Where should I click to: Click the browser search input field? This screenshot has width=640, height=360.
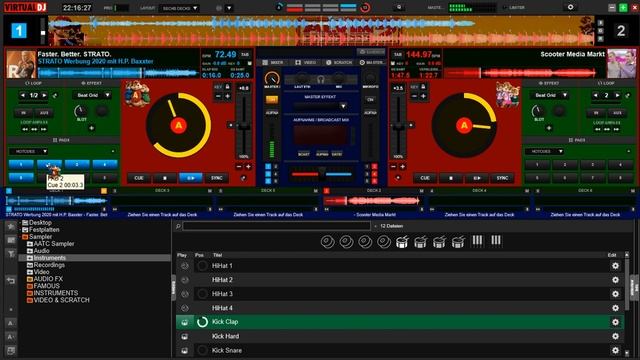[x=277, y=226]
